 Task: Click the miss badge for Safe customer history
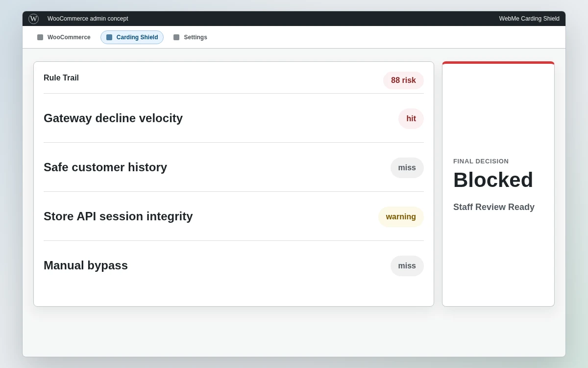[x=407, y=168]
